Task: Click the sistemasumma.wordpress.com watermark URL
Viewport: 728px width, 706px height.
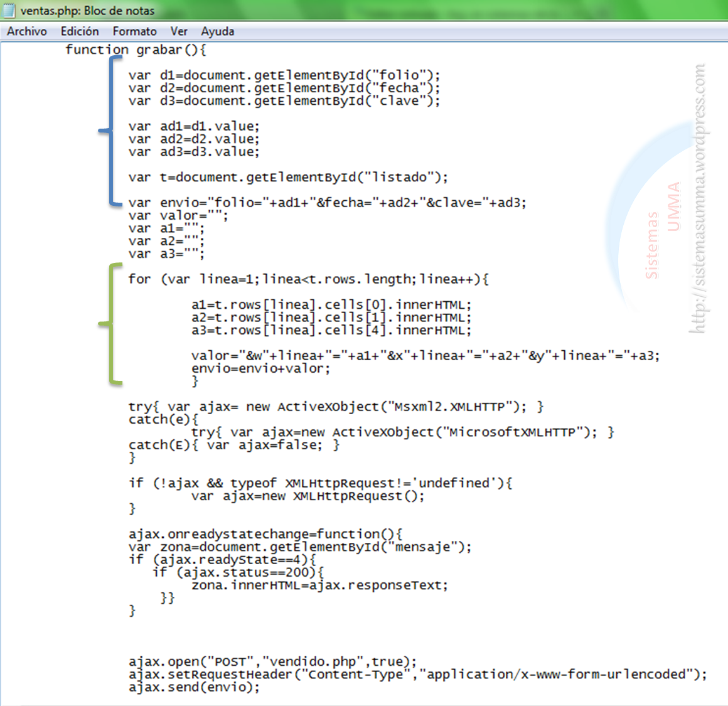Action: pyautogui.click(x=699, y=198)
